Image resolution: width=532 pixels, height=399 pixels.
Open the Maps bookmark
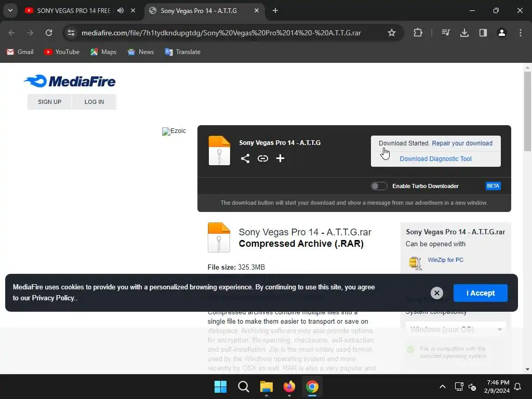click(x=103, y=52)
